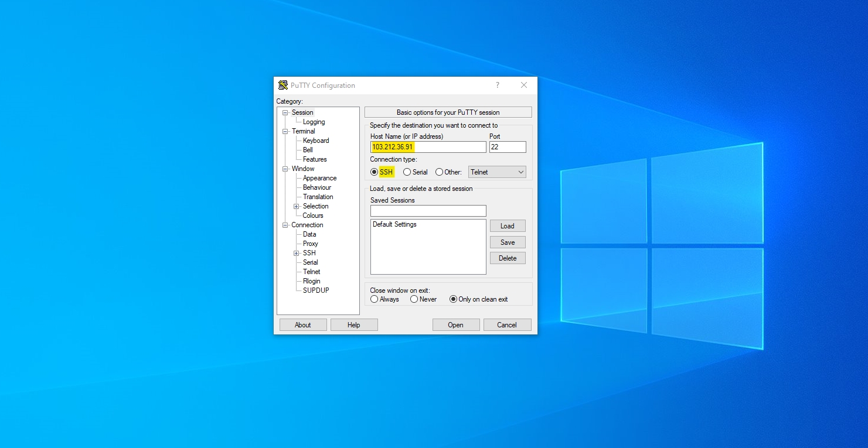Select the SSH connection type radio button
This screenshot has height=448, width=868.
375,172
